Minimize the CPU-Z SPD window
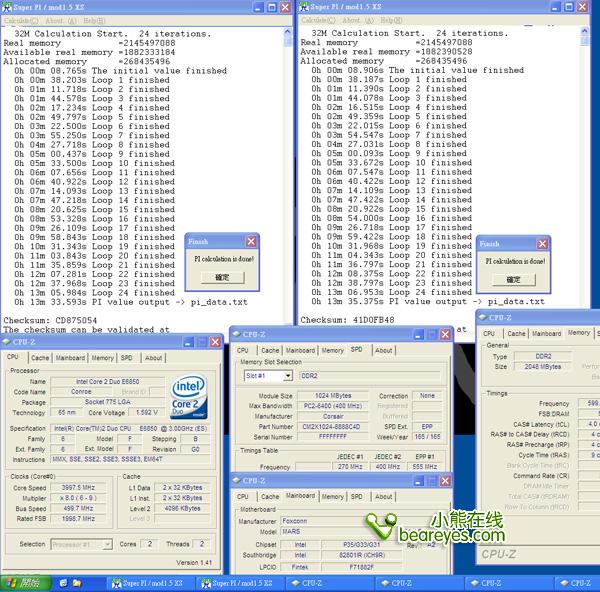 [x=418, y=335]
